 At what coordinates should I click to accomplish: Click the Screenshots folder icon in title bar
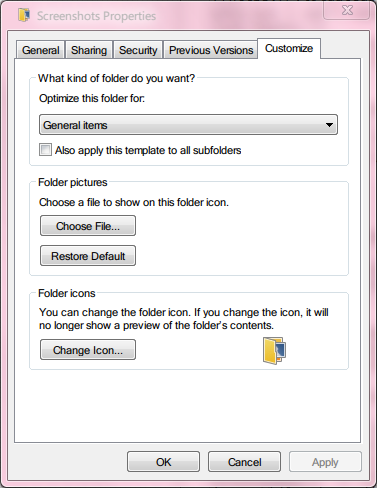[x=24, y=15]
